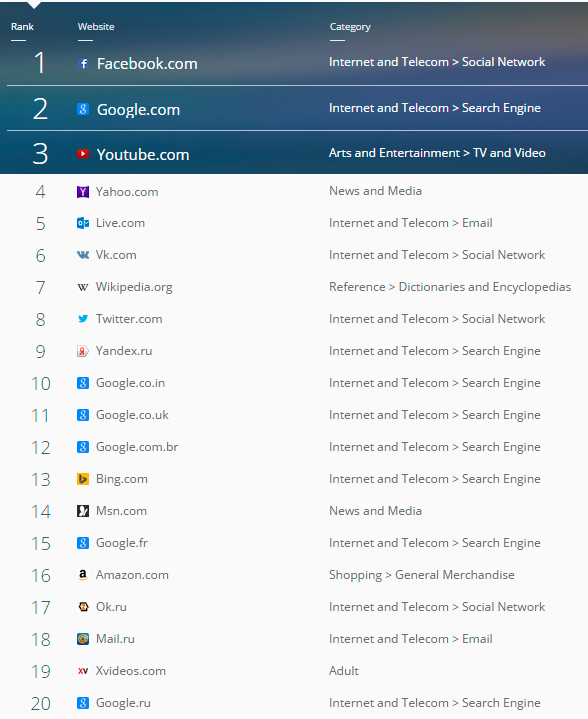Viewport: 588px width, 719px height.
Task: Click the Yandex.ru icon
Action: [83, 351]
